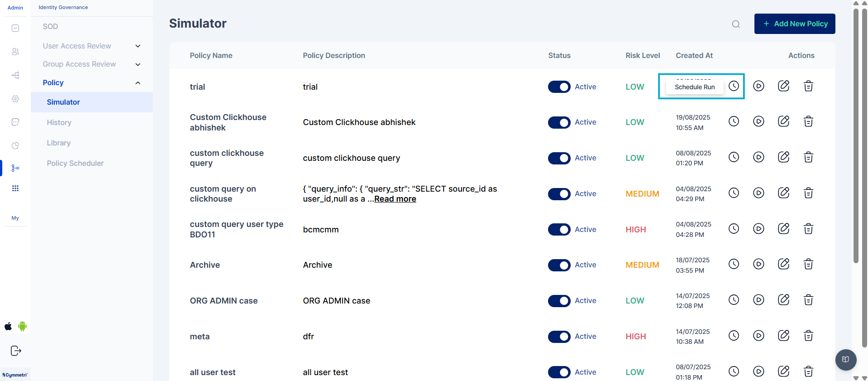The image size is (868, 381).
Task: Run the Custom Clickhouse abhishek policy
Action: [758, 121]
